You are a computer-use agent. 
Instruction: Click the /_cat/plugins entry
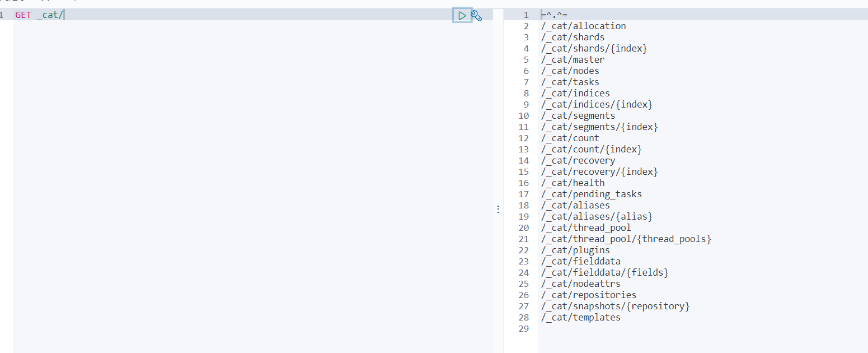[575, 250]
